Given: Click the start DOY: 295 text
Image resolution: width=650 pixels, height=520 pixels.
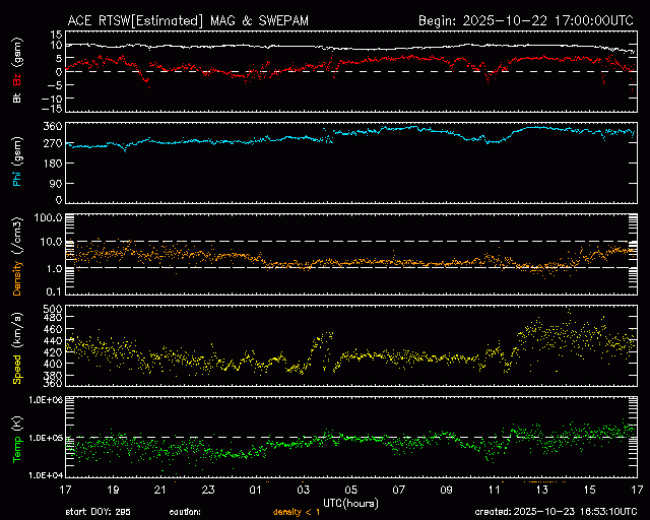Looking at the screenshot, I should 97,511.
